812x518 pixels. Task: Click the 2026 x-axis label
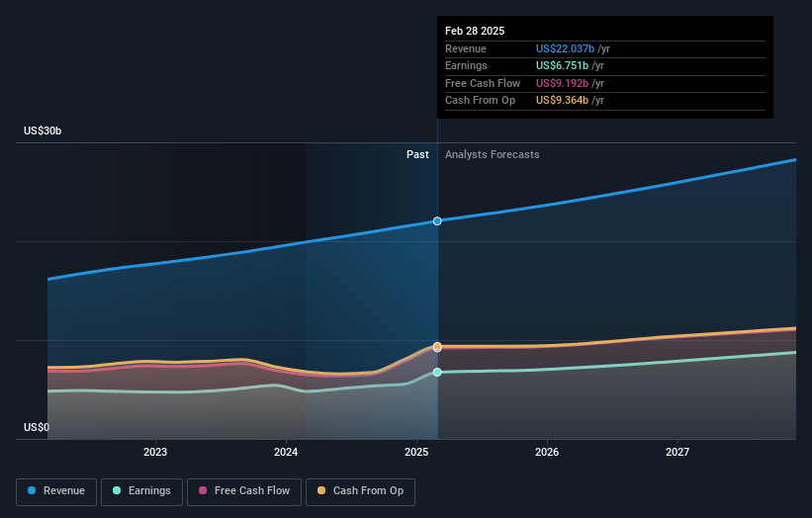(547, 452)
